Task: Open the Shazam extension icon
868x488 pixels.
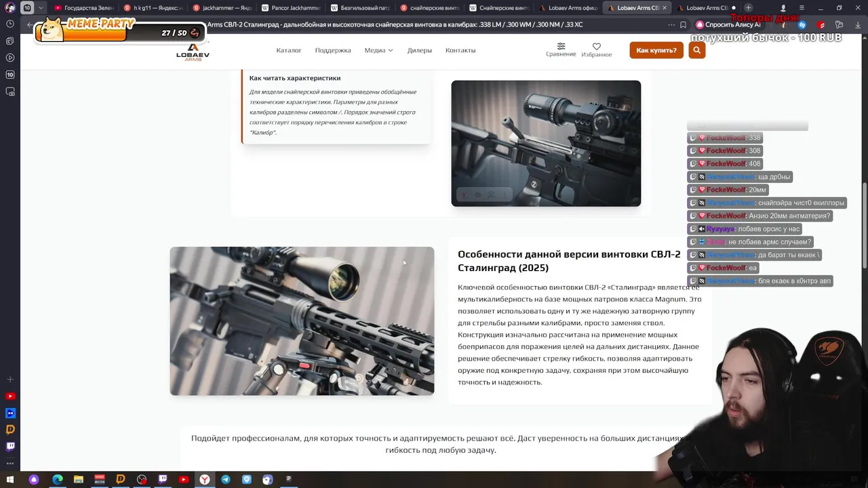Action: (x=802, y=25)
